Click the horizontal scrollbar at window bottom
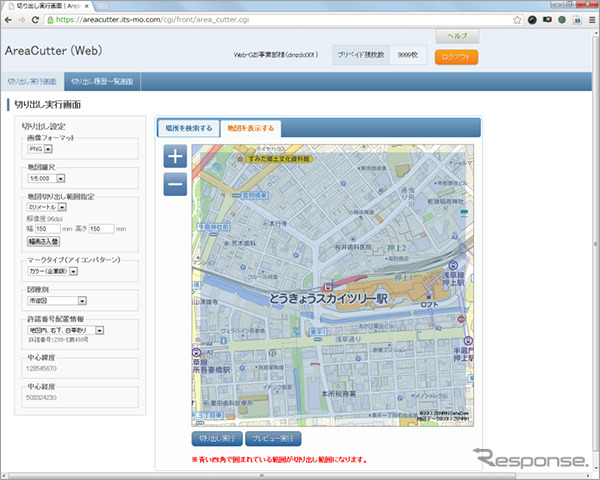The width and height of the screenshot is (600, 480). [262, 476]
